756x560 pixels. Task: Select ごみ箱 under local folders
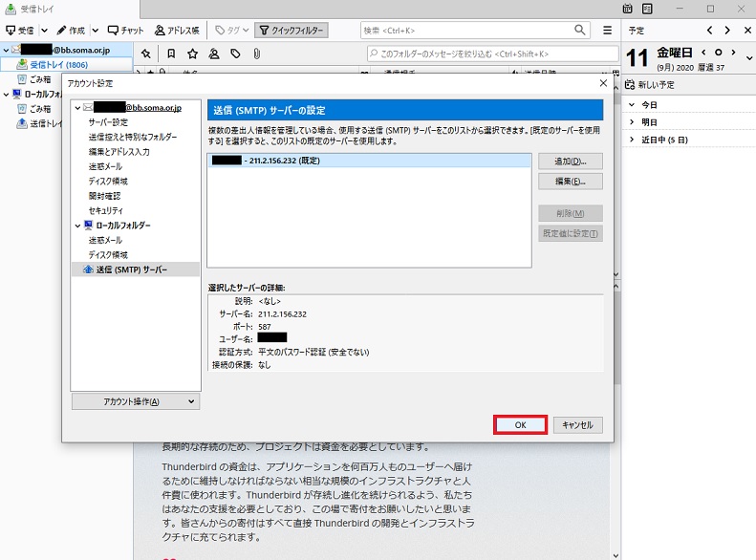[40, 109]
